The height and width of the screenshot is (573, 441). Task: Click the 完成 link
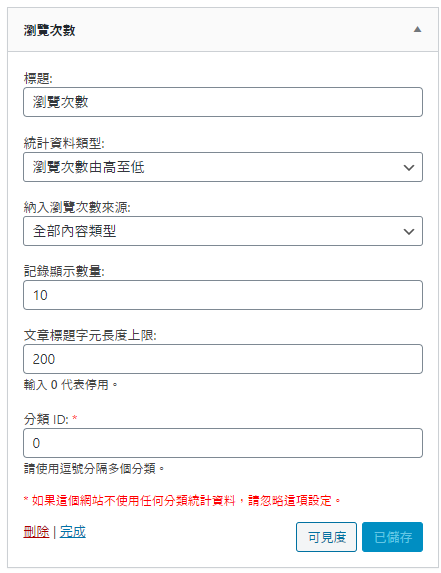point(73,532)
